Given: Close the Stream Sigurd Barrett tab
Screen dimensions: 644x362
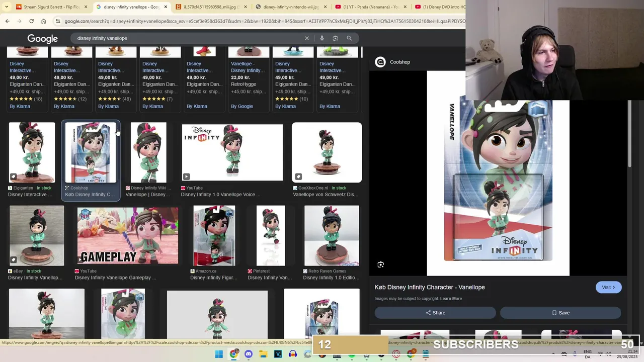Looking at the screenshot, I should tap(86, 7).
